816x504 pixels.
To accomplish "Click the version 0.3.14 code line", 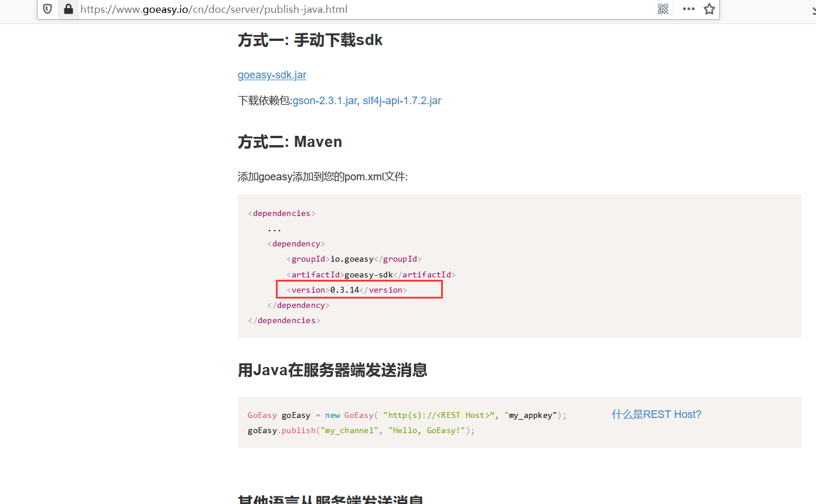I will [346, 290].
